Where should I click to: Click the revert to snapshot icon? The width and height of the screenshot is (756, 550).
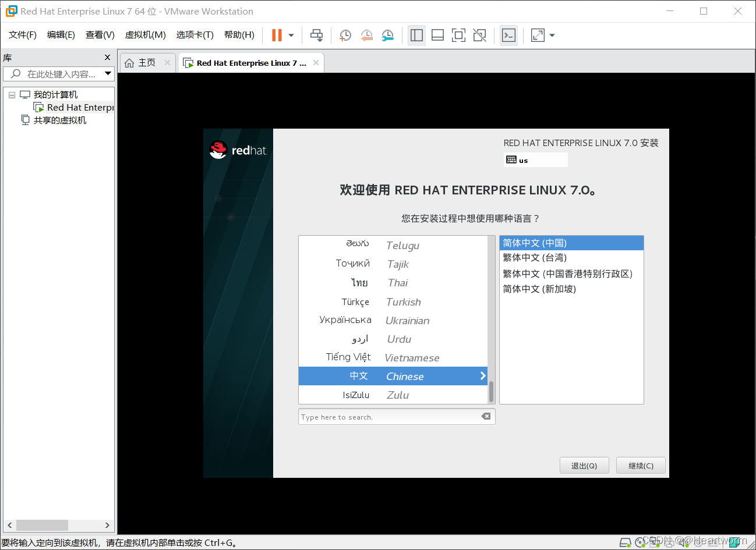[366, 36]
